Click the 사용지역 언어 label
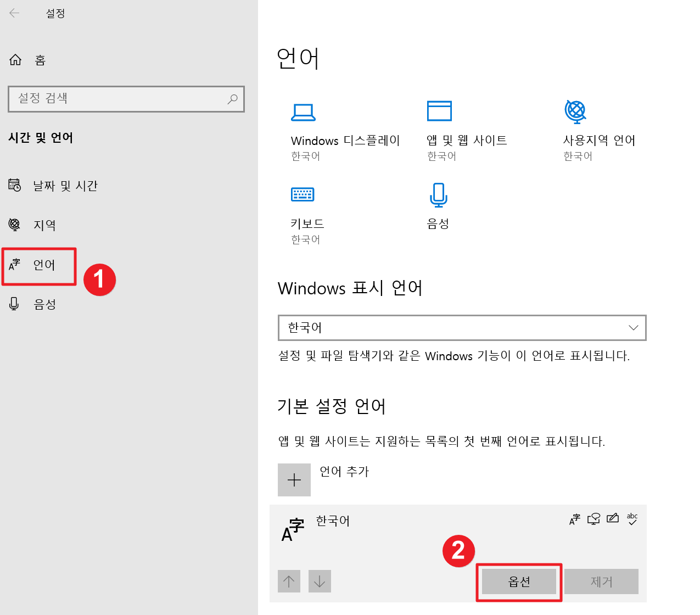The height and width of the screenshot is (615, 700). click(599, 141)
